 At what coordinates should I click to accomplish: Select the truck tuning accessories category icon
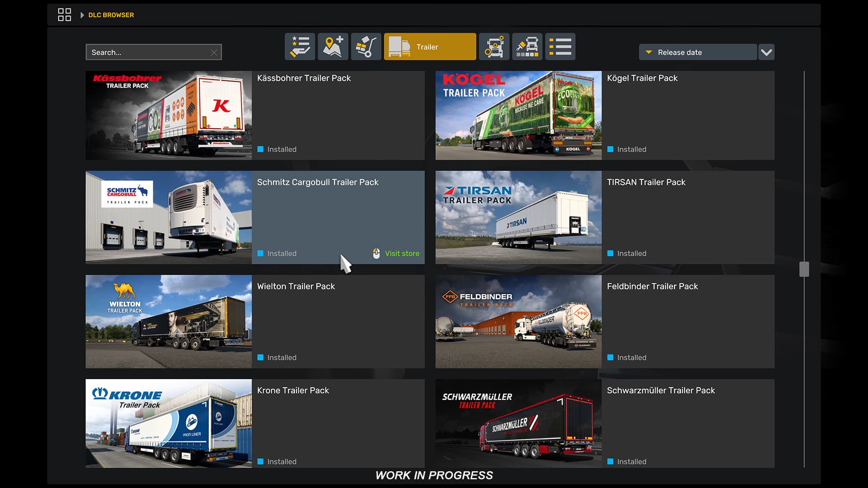click(x=494, y=47)
